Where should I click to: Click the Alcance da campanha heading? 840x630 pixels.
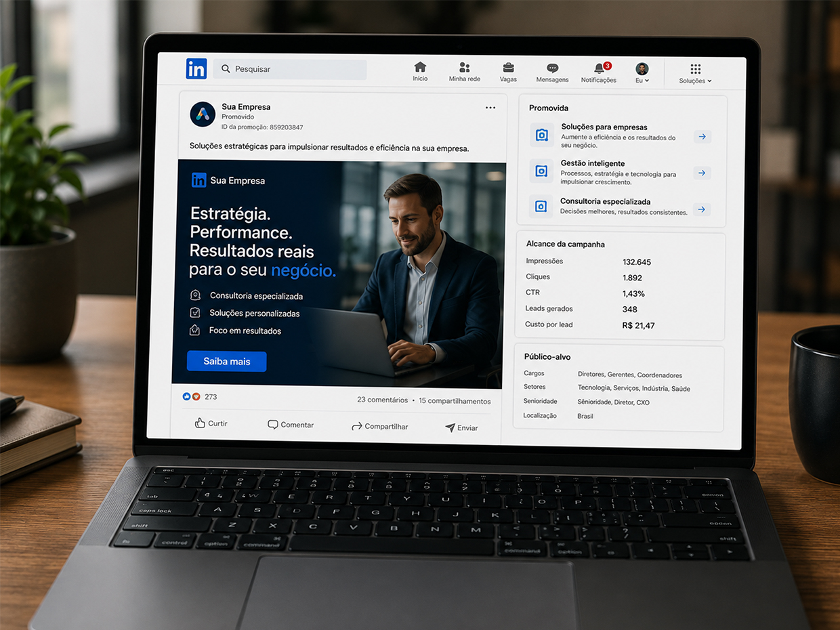566,244
